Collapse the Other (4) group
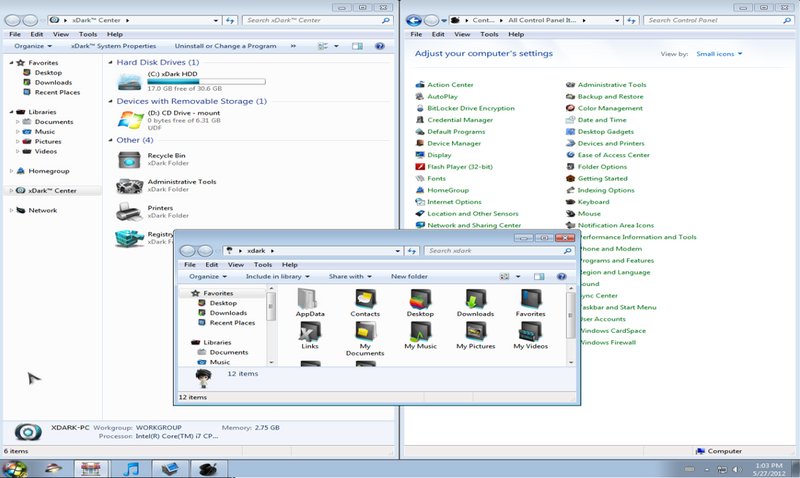Screen dimensions: 800x478 [x=110, y=140]
